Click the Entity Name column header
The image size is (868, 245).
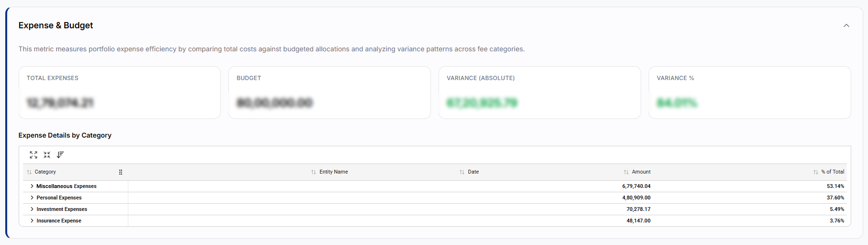pos(334,172)
